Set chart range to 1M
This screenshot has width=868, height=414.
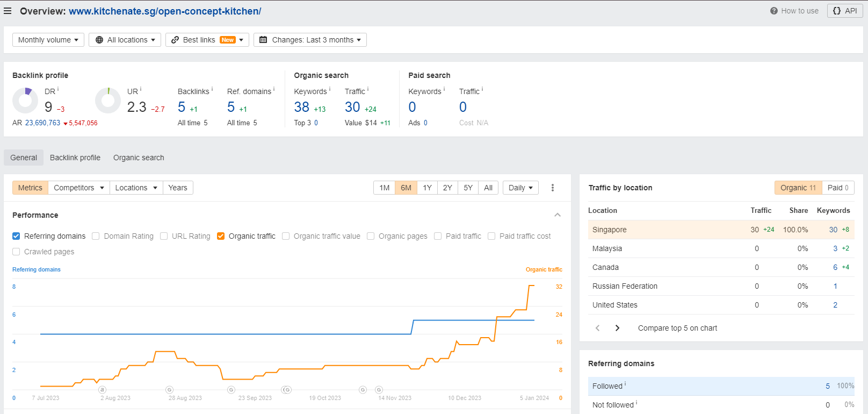[385, 188]
